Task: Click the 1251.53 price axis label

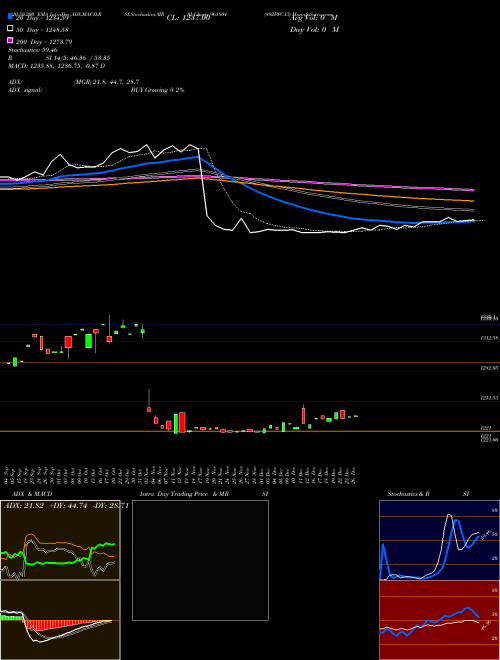Action: point(489,397)
